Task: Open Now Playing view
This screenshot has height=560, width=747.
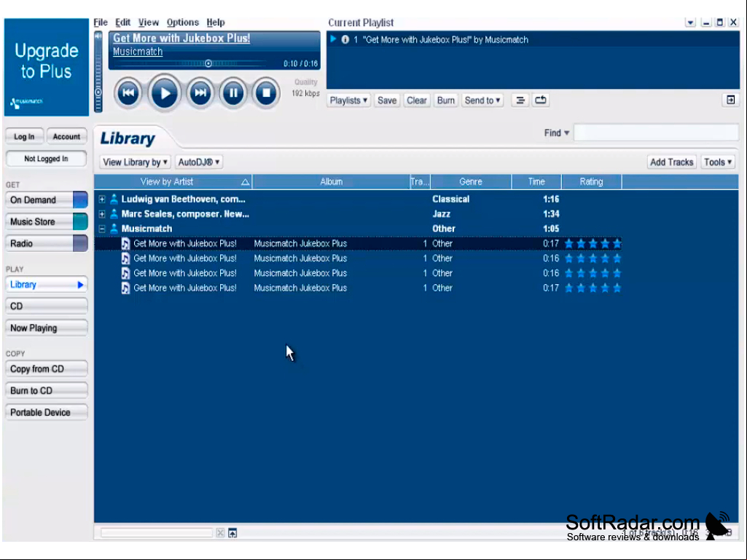Action: pos(46,328)
